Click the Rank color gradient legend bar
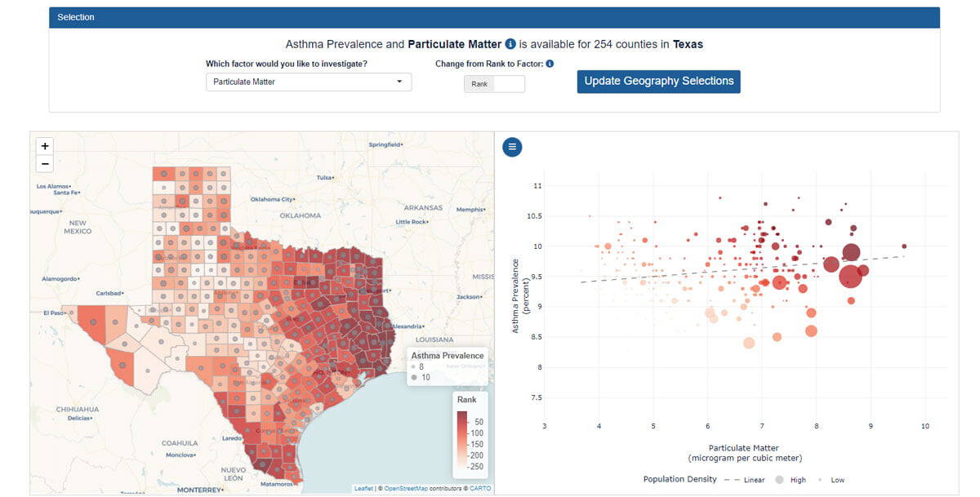Screen dimensions: 980x497 click(462, 439)
